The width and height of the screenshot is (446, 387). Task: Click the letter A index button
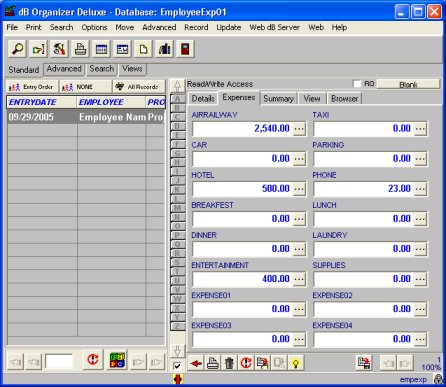tap(177, 99)
